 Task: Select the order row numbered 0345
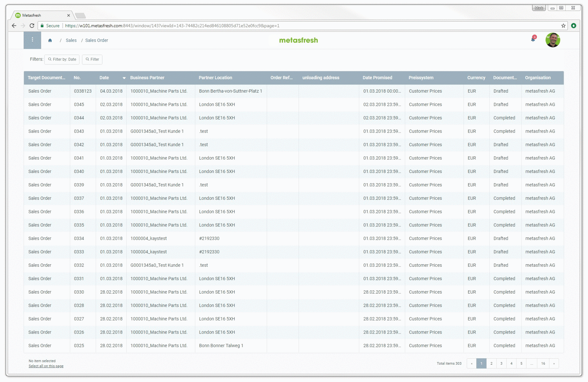(294, 105)
